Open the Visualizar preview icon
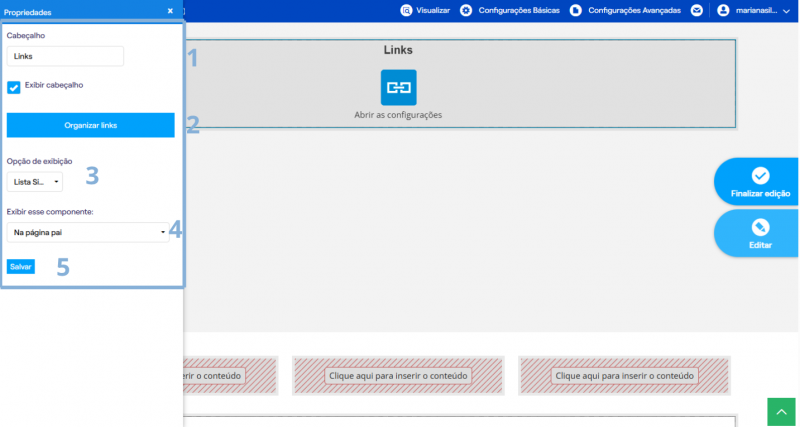800x427 pixels. (x=406, y=10)
